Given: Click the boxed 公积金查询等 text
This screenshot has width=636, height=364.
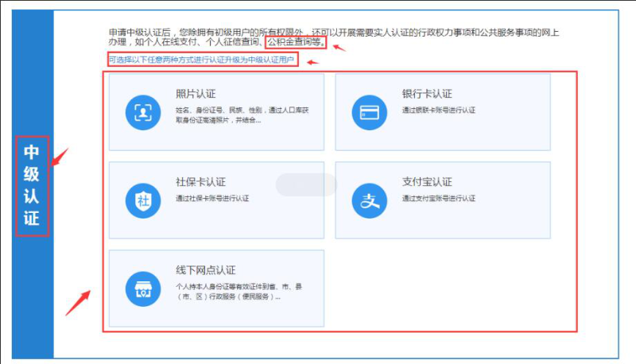Looking at the screenshot, I should [x=296, y=43].
